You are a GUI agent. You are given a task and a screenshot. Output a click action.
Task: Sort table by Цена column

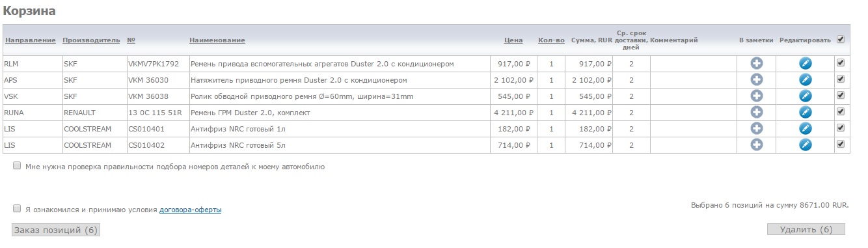pyautogui.click(x=513, y=40)
